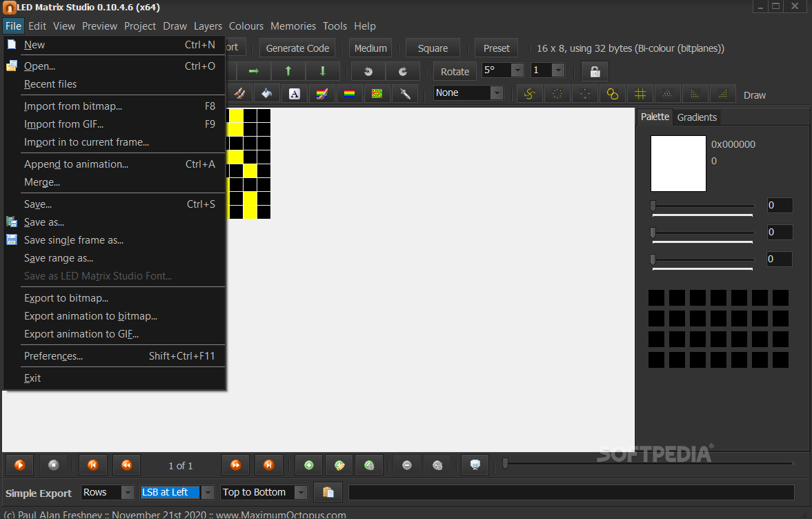The image size is (812, 519).
Task: Choose Export animation to GIF...
Action: [114, 334]
